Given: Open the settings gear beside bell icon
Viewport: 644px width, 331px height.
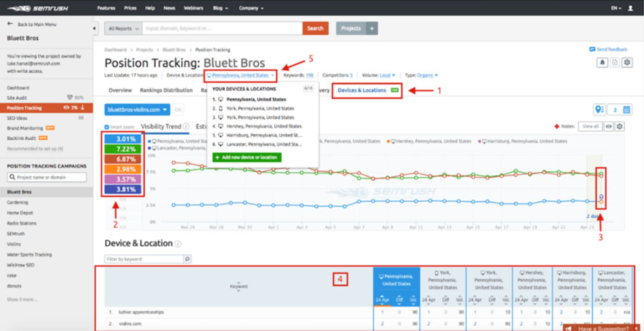Looking at the screenshot, I should click(x=627, y=62).
